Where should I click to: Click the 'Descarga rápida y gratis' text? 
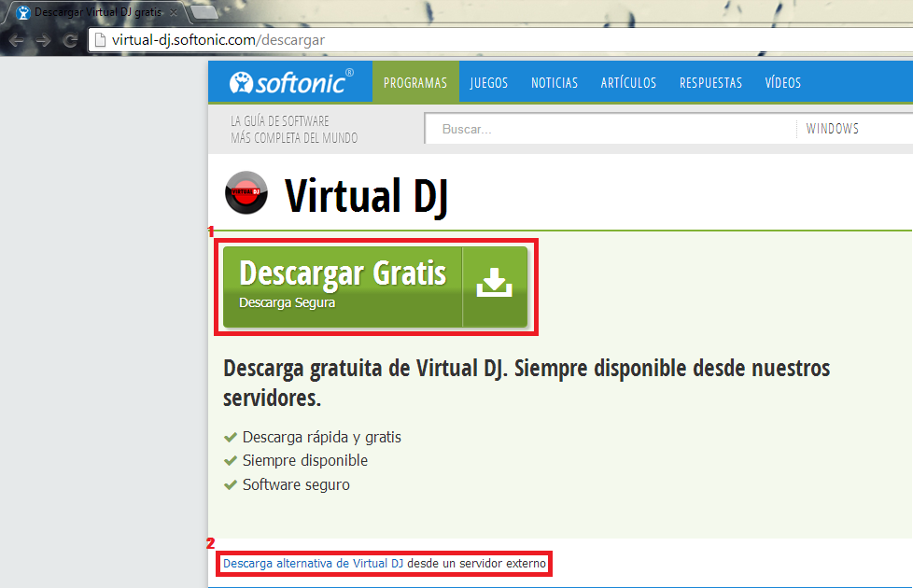click(321, 437)
